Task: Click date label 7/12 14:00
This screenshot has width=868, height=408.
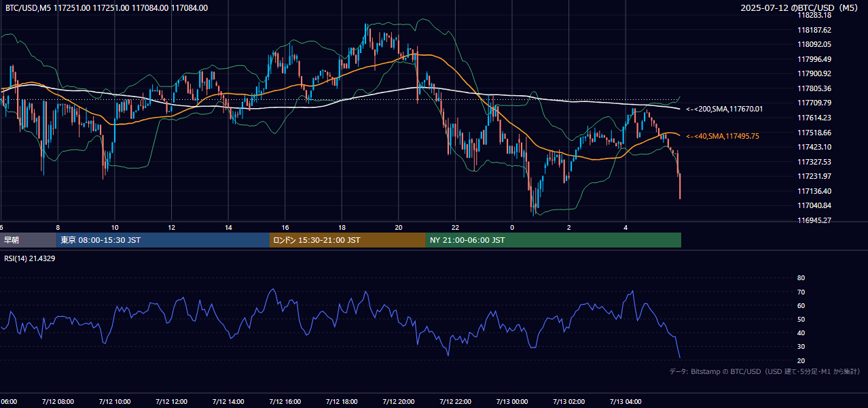Action: point(228,402)
